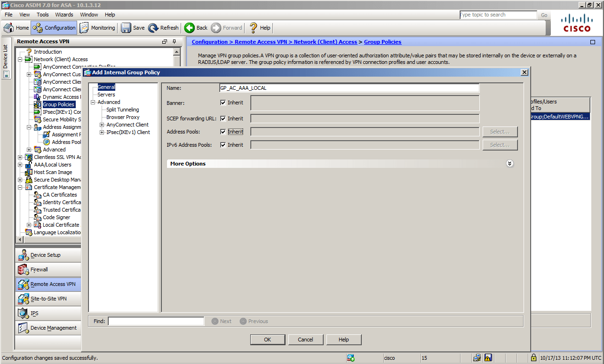The width and height of the screenshot is (604, 364).
Task: Expand the More Options section
Action: (x=509, y=164)
